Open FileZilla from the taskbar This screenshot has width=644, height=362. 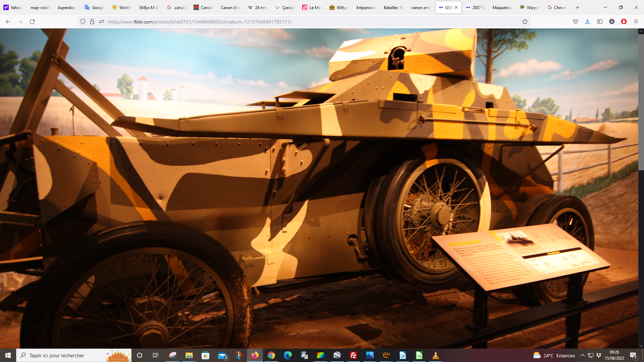pyautogui.click(x=354, y=355)
